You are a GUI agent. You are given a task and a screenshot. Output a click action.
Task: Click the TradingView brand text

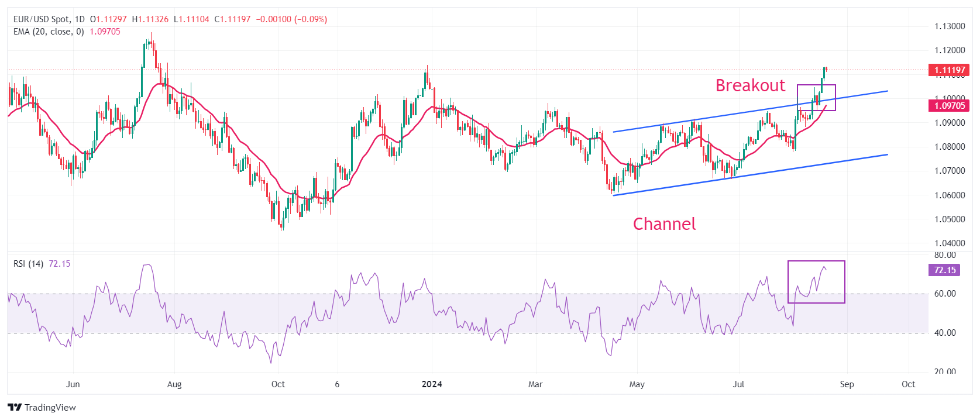tap(50, 408)
